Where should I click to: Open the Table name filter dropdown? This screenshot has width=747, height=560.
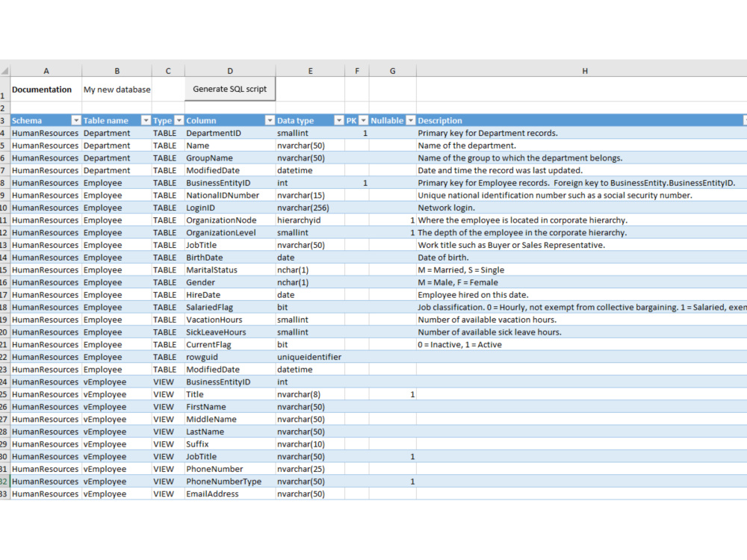click(146, 120)
